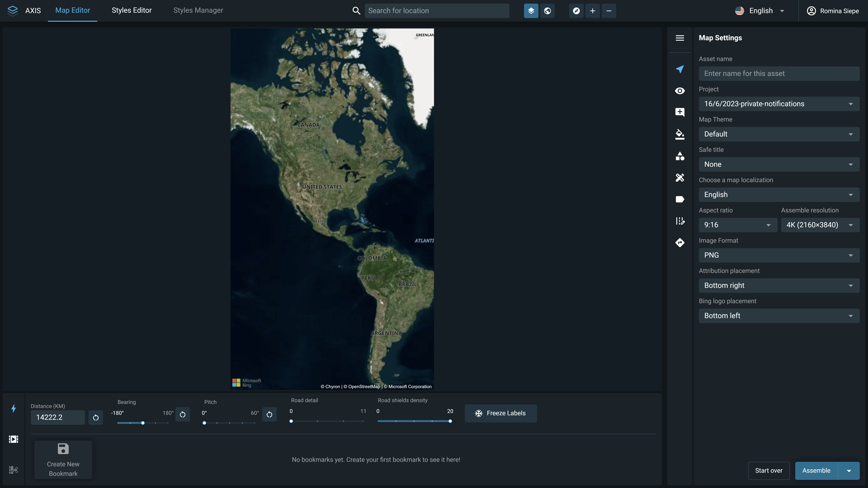This screenshot has width=868, height=488.
Task: Click the zoom in plus button
Action: pyautogui.click(x=592, y=11)
